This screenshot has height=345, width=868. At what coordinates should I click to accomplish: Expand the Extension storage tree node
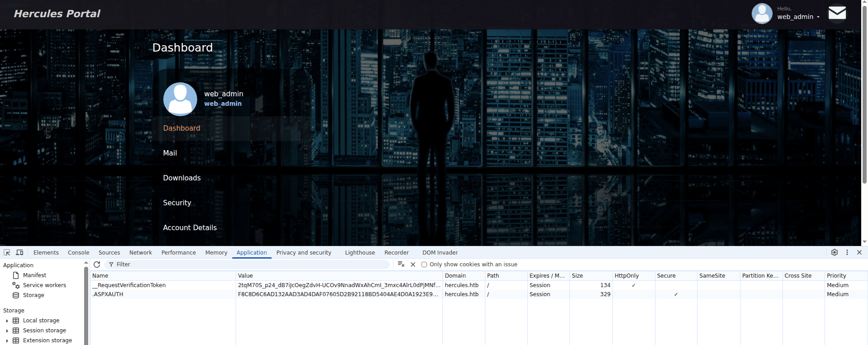pyautogui.click(x=7, y=340)
